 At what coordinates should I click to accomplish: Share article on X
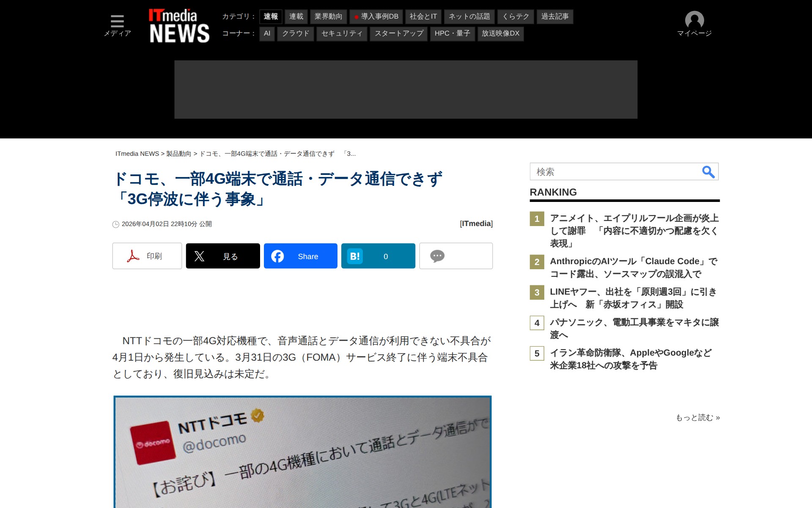223,256
